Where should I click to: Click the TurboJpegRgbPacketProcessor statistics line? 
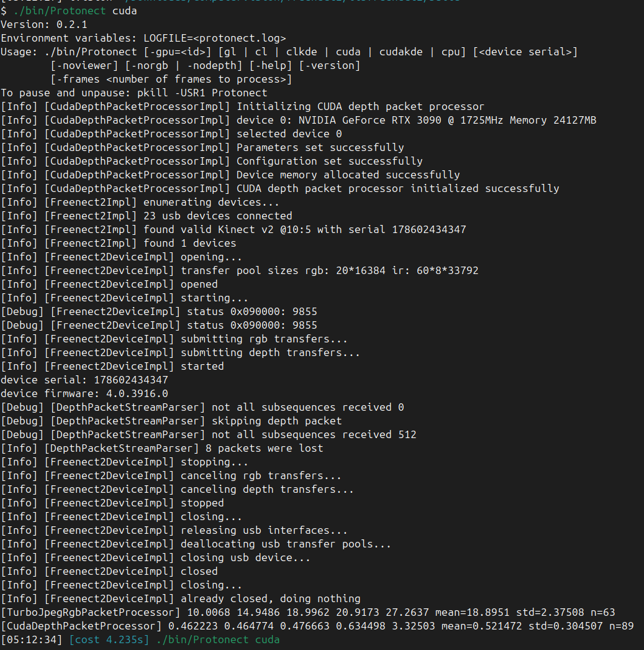coord(307,613)
